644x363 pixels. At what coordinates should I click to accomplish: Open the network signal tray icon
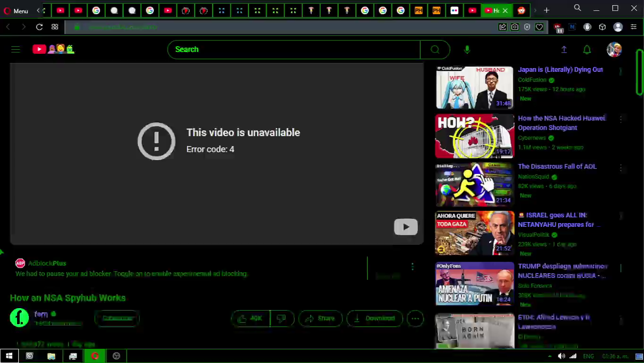tap(573, 356)
